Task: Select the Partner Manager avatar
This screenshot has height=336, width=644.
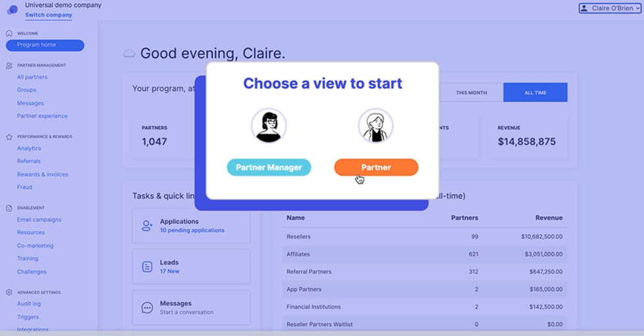Action: (x=269, y=126)
